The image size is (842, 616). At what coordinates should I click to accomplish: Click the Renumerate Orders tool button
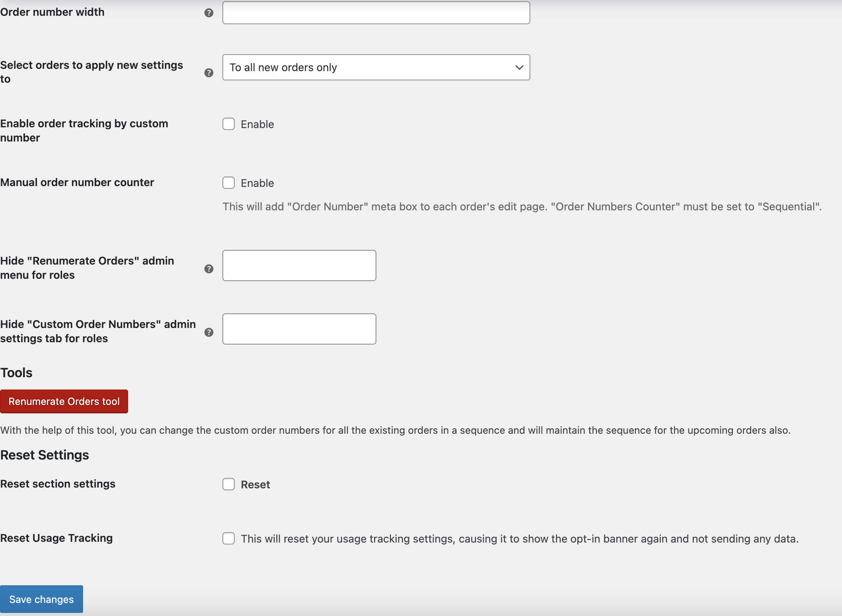(x=64, y=401)
